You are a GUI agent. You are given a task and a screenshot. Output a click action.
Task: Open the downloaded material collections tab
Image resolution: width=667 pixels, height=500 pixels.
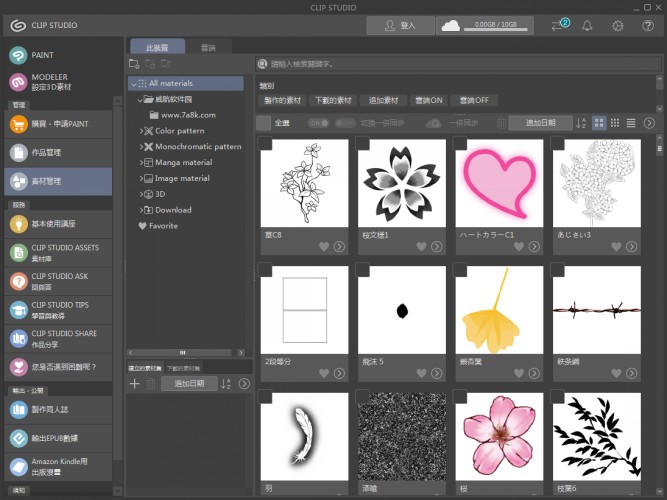(x=183, y=368)
